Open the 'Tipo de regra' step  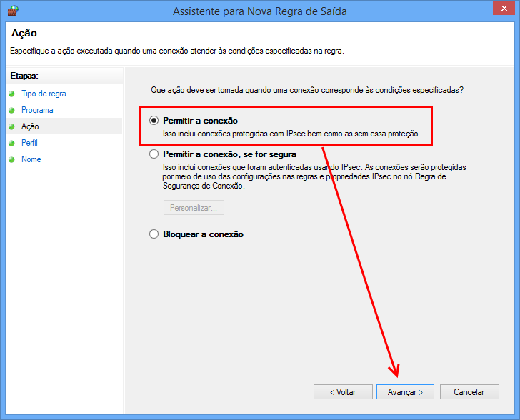tap(44, 94)
